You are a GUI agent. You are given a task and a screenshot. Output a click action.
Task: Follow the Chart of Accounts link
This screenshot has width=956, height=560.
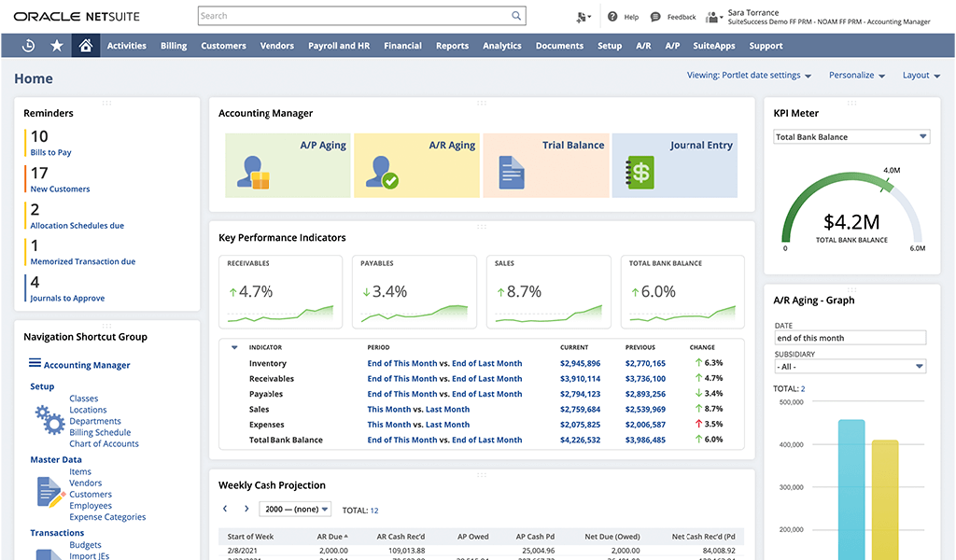pos(104,443)
